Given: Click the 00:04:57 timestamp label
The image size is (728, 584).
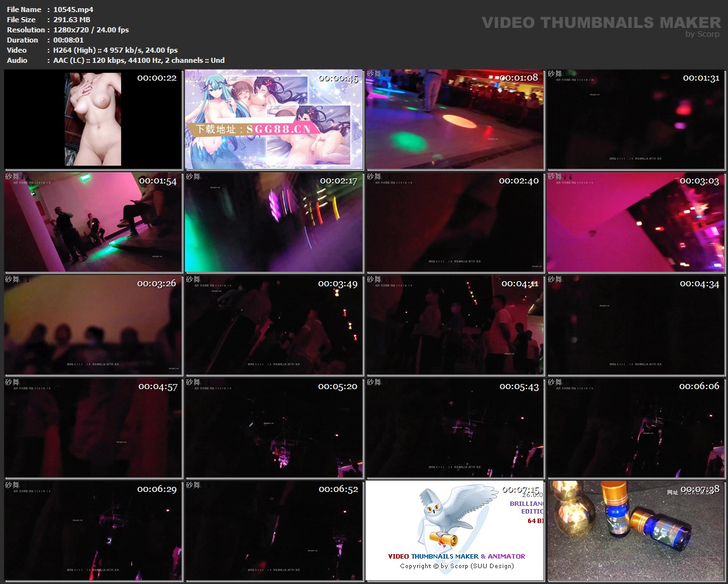Looking at the screenshot, I should click(x=157, y=387).
